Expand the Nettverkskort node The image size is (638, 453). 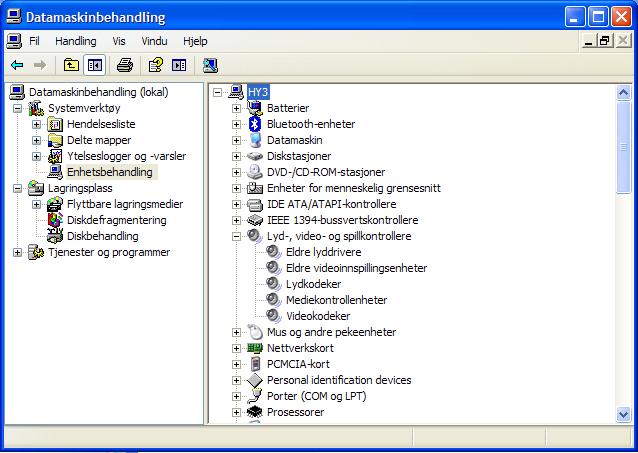point(236,348)
